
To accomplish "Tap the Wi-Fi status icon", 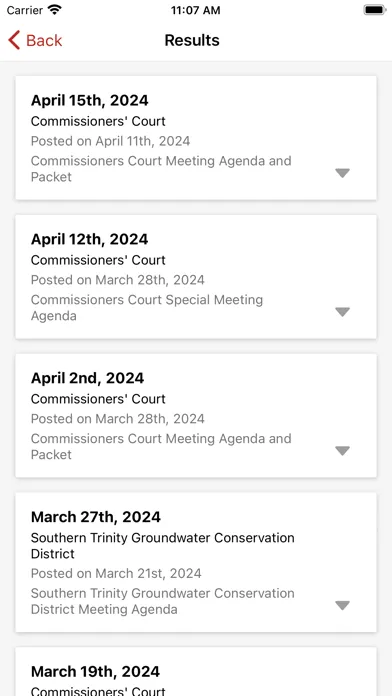I will click(x=55, y=10).
